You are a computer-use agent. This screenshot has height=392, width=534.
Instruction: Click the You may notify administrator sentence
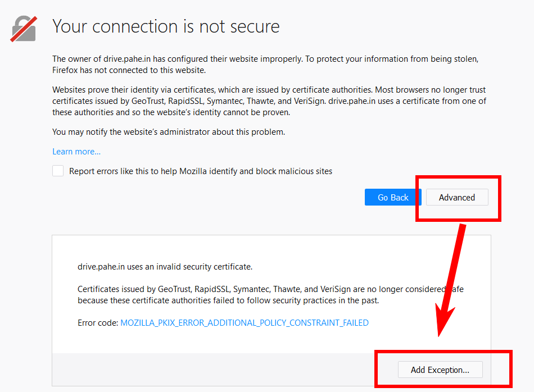(169, 132)
